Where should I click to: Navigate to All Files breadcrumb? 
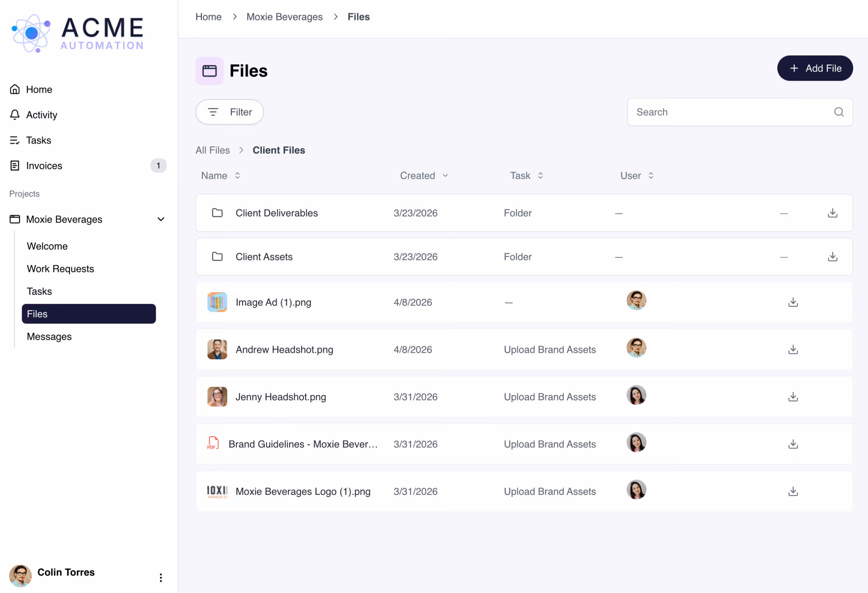(213, 150)
